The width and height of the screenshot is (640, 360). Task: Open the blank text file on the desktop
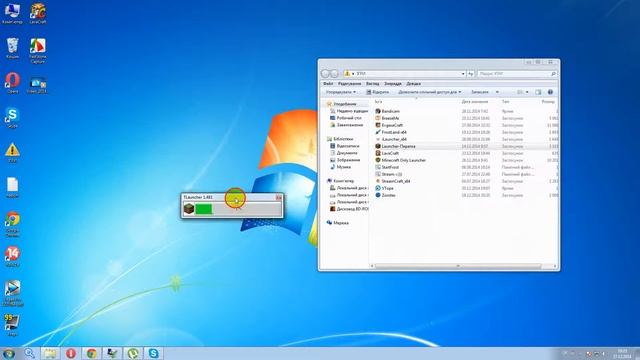[x=12, y=188]
